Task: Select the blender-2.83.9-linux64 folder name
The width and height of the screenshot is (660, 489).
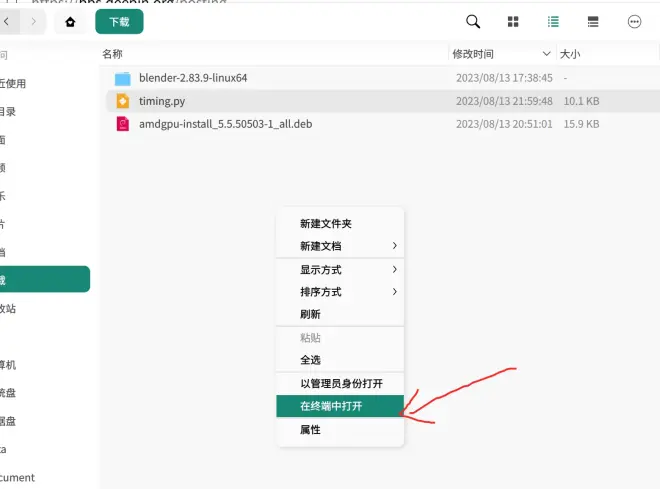Action: click(193, 78)
